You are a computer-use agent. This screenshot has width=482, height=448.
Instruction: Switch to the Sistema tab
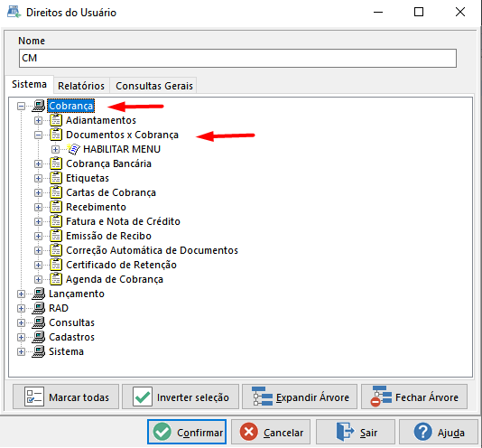click(29, 84)
